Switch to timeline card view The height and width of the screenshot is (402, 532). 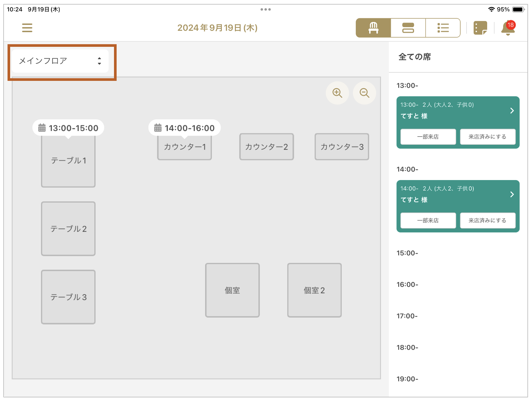pyautogui.click(x=408, y=28)
